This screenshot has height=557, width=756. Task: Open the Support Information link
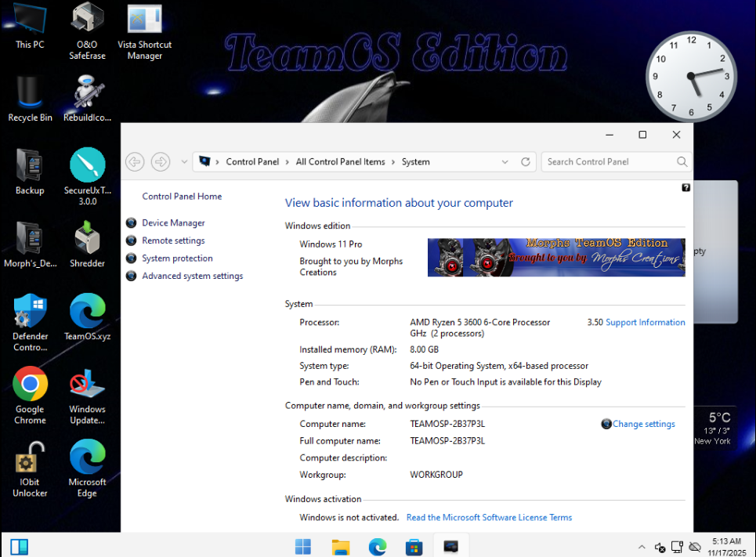click(645, 323)
